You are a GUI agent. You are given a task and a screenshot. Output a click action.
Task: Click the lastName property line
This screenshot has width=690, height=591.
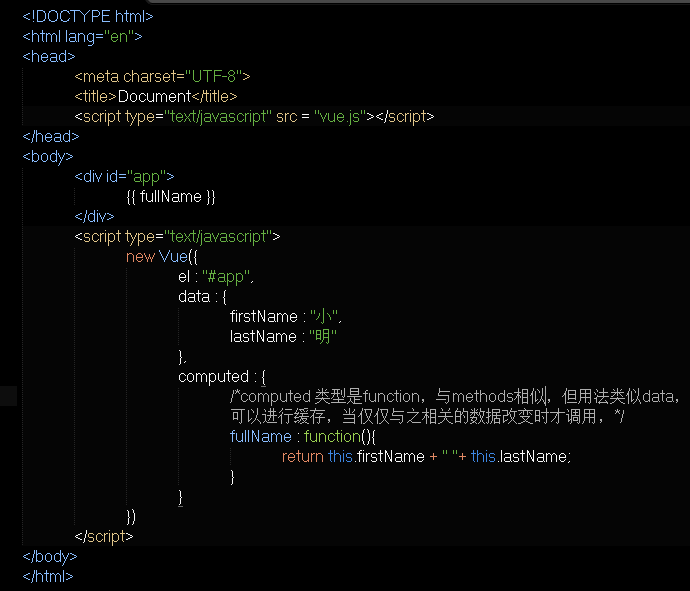click(283, 337)
